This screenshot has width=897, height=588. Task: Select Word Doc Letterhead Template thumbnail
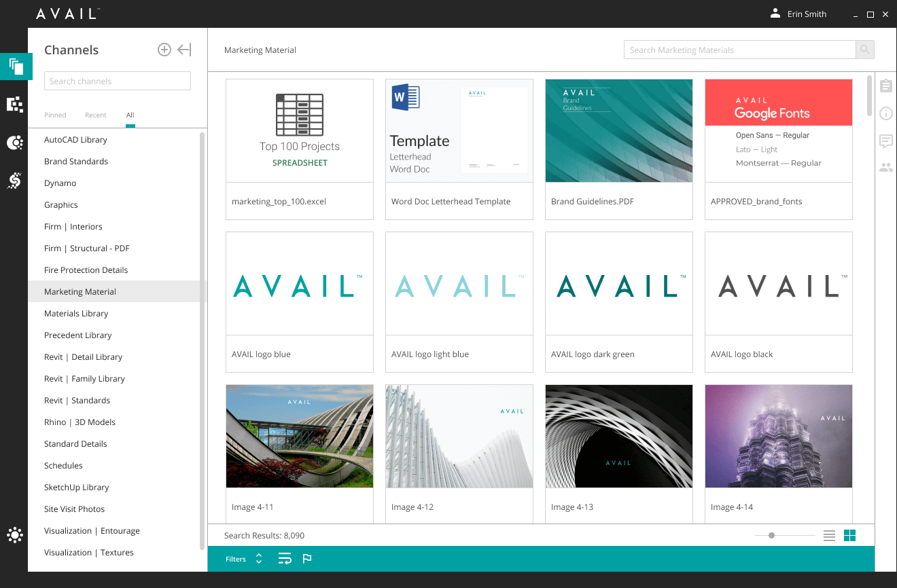tap(459, 131)
